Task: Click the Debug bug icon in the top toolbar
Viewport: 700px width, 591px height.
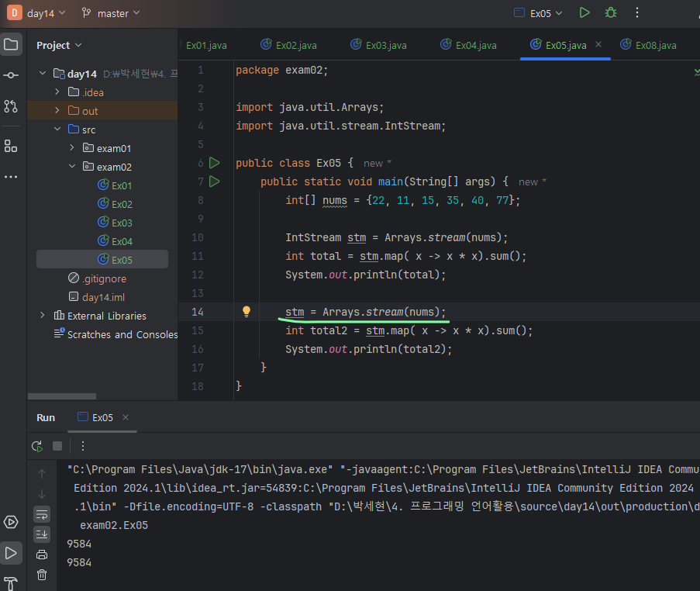Action: click(x=611, y=13)
